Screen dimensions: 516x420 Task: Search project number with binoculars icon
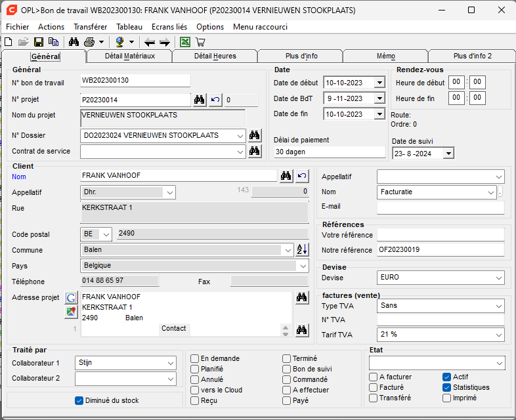click(199, 100)
